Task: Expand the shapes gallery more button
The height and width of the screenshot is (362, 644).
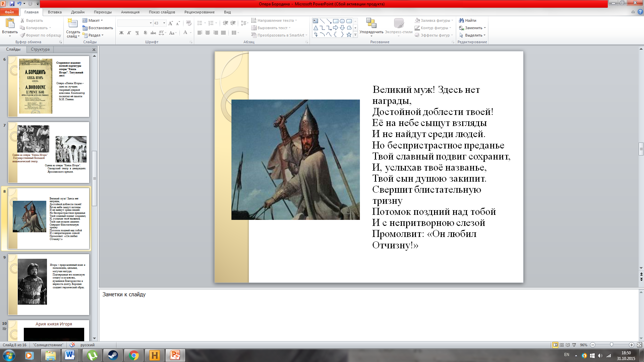Action: [356, 35]
